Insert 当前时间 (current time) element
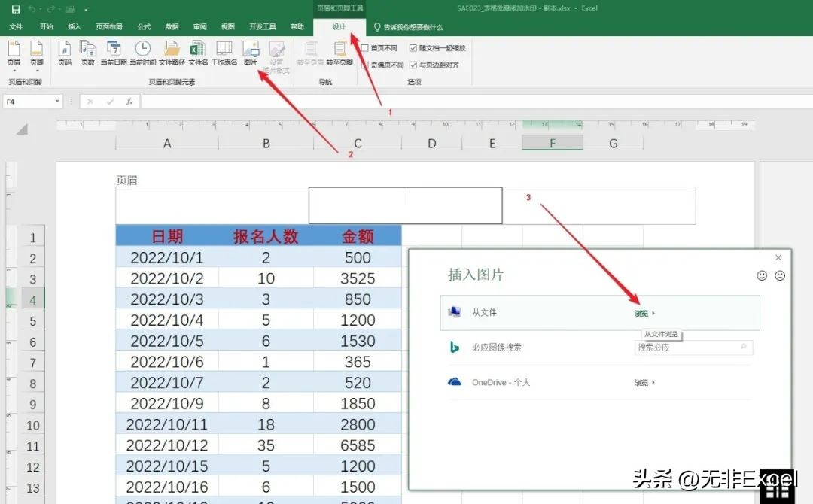 (x=142, y=53)
